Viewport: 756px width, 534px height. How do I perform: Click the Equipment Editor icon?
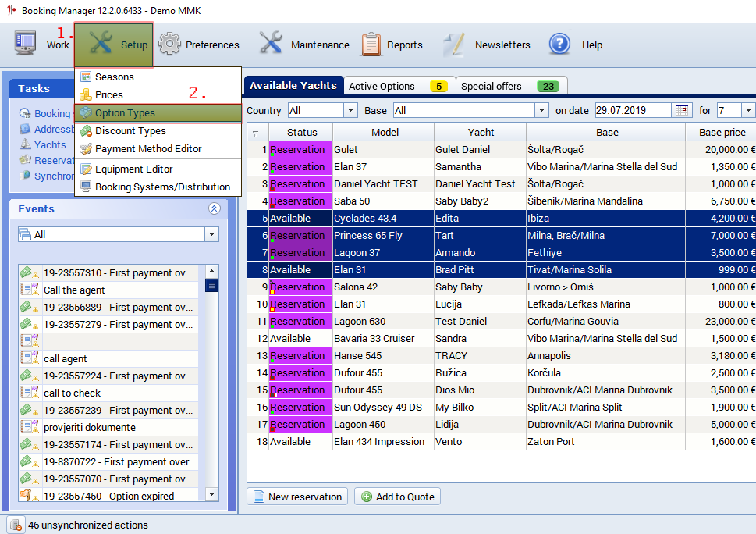(86, 169)
